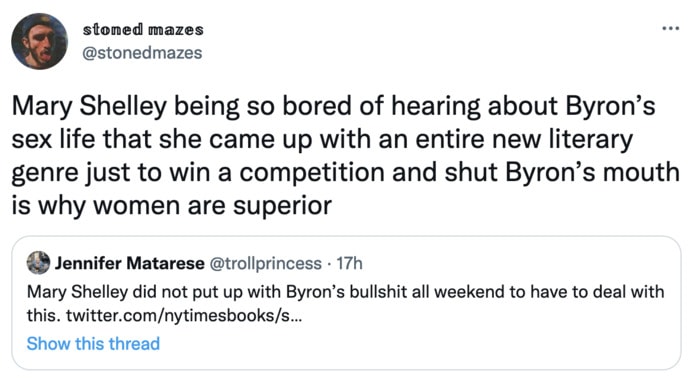Click the line 'genre just to win a competition'
The width and height of the screenshot is (700, 387).
[346, 174]
